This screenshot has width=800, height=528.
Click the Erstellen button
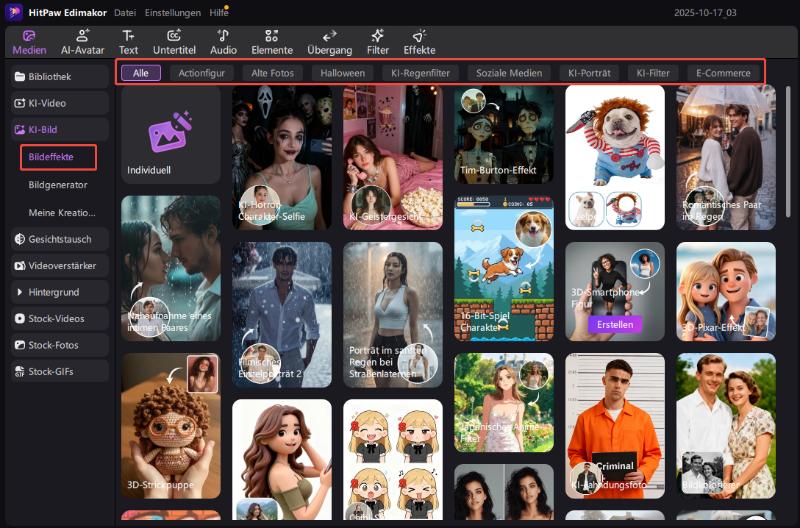point(615,325)
